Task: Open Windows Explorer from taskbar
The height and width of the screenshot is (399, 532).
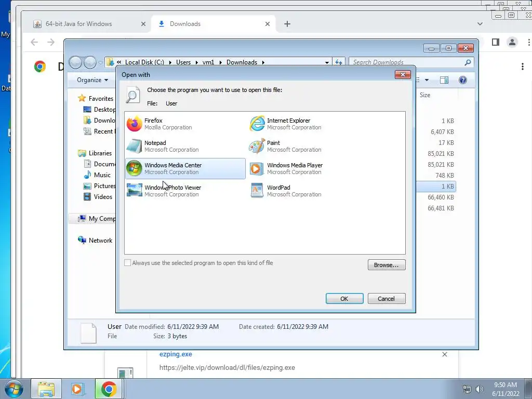Action: tap(46, 389)
